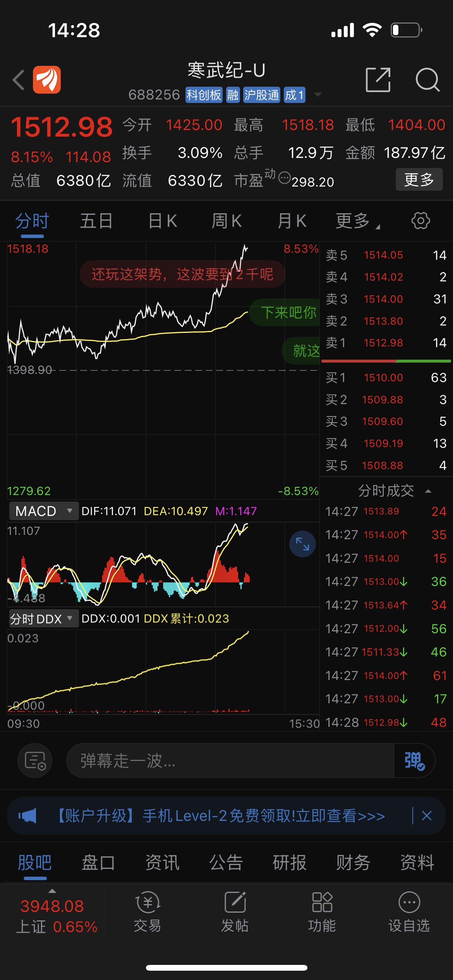Screen dimensions: 453x980
Task: Tap the 更多 quote details button
Action: point(419,180)
